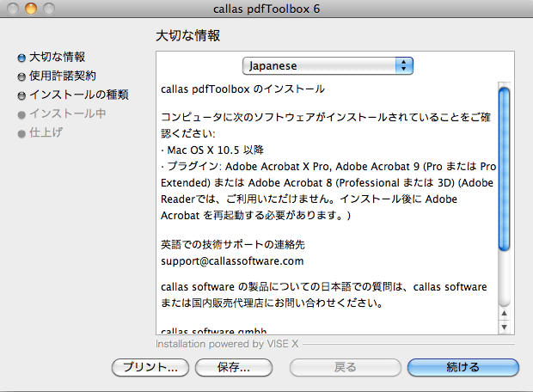This screenshot has width=533, height=392.
Task: Click the blue vertical scrollbar thumb
Action: coord(504,169)
